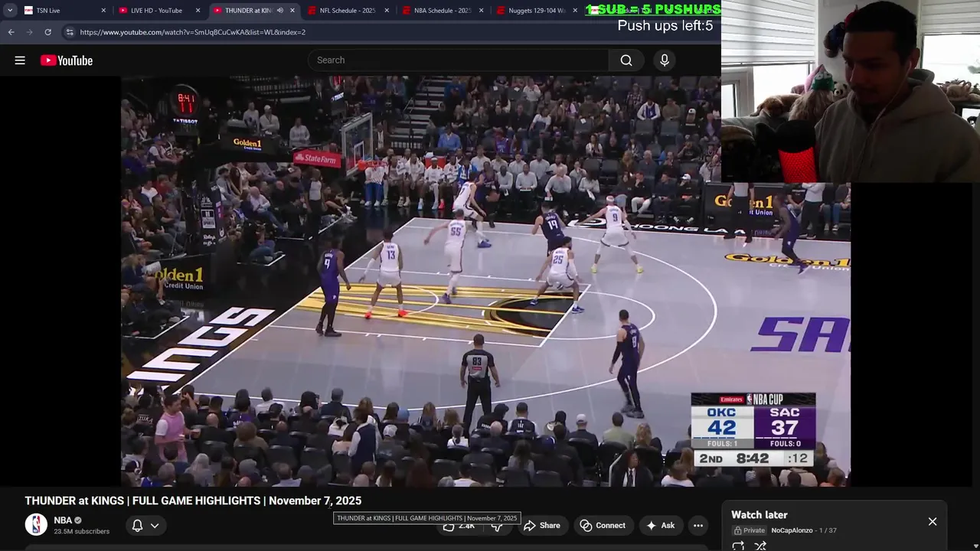The image size is (980, 551).
Task: Switch to the NFL Schedule tab
Action: click(347, 11)
